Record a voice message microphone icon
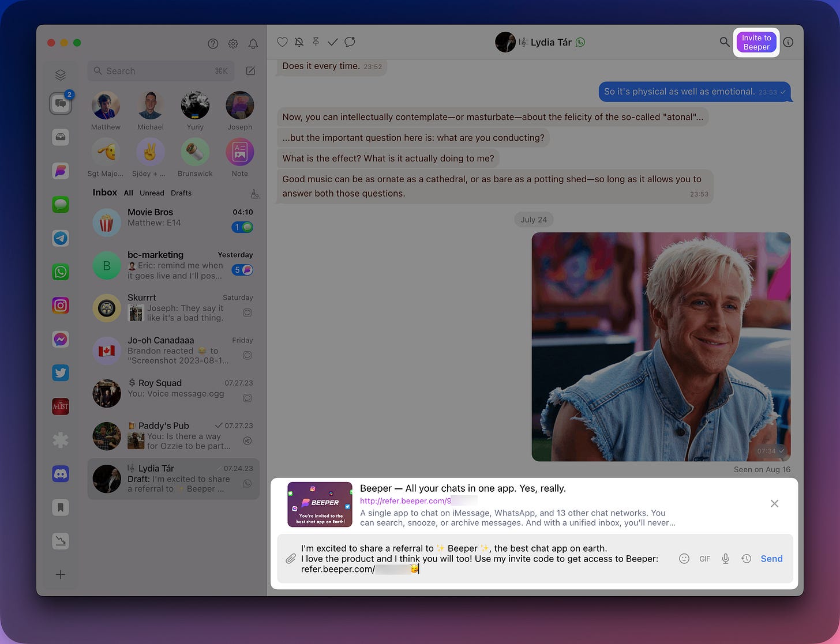Screen dimensions: 840x644 tap(726, 559)
